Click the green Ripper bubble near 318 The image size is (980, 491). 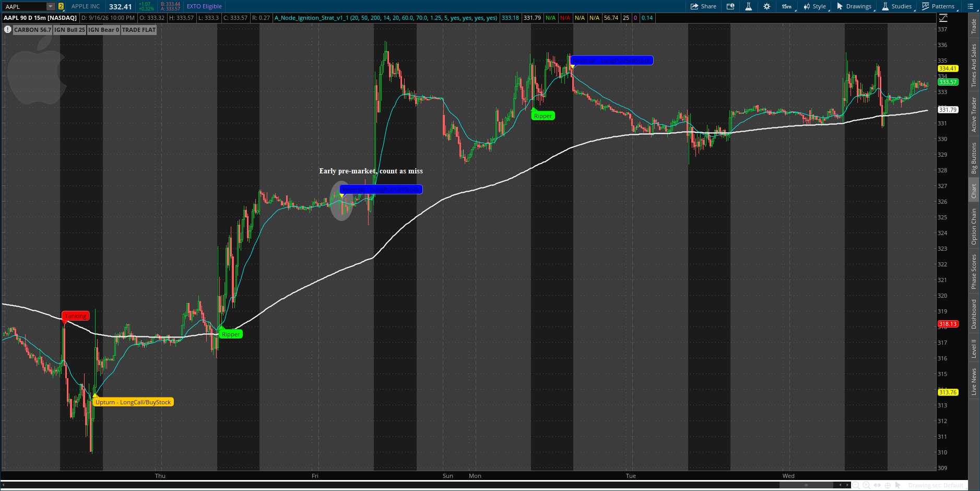[x=231, y=334]
